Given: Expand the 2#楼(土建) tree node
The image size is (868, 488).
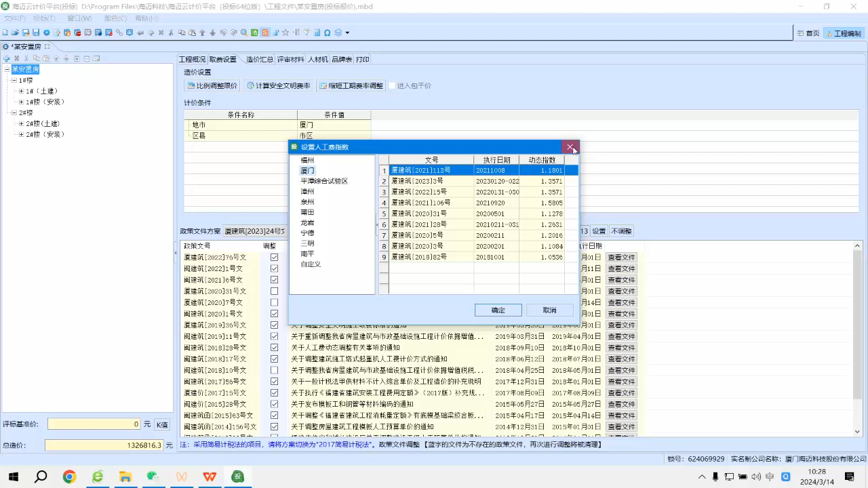Looking at the screenshot, I should coord(22,123).
